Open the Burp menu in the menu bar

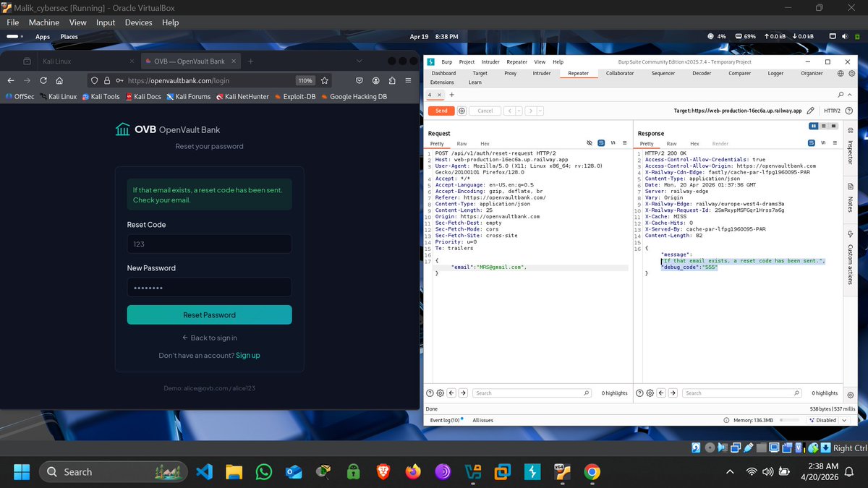447,62
